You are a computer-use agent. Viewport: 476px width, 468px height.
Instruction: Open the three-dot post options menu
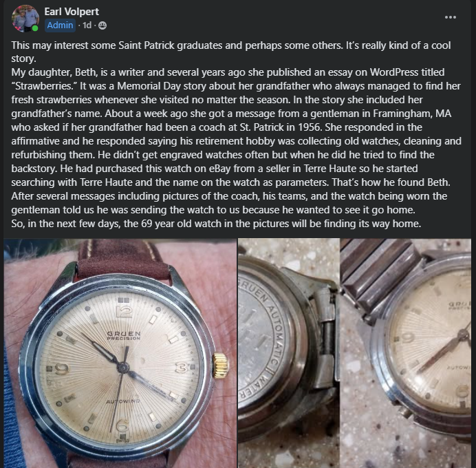450,17
